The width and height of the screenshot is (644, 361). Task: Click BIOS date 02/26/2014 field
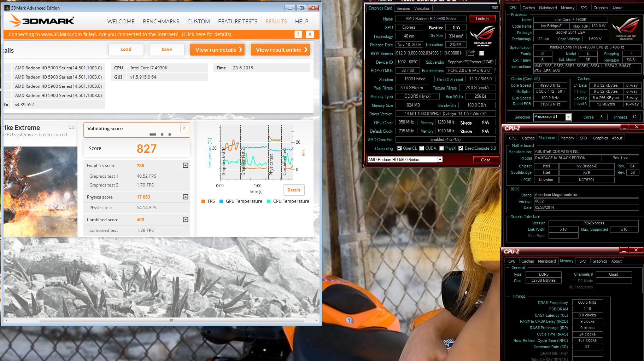pyautogui.click(x=586, y=208)
